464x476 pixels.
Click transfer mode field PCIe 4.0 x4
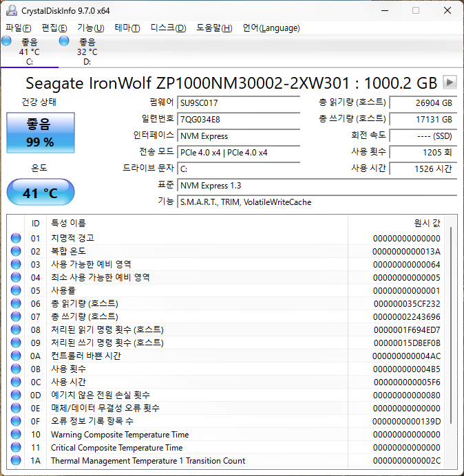pyautogui.click(x=239, y=153)
